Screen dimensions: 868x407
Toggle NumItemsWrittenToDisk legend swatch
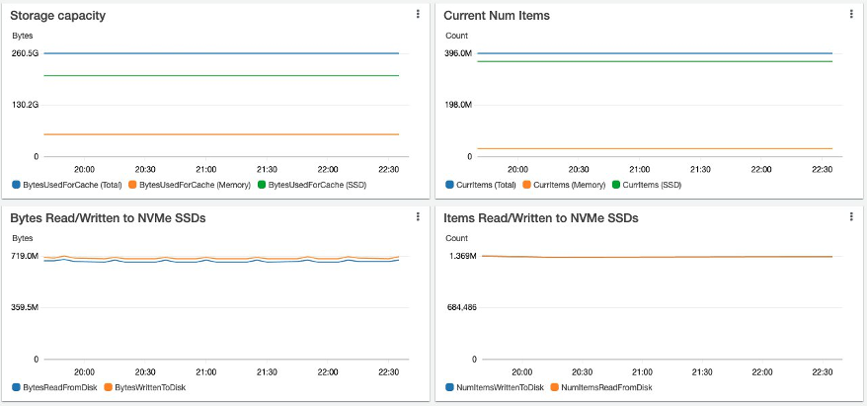449,387
